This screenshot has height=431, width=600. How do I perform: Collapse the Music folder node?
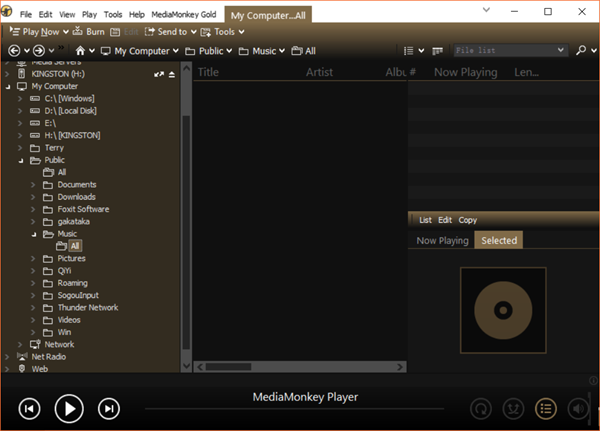34,234
